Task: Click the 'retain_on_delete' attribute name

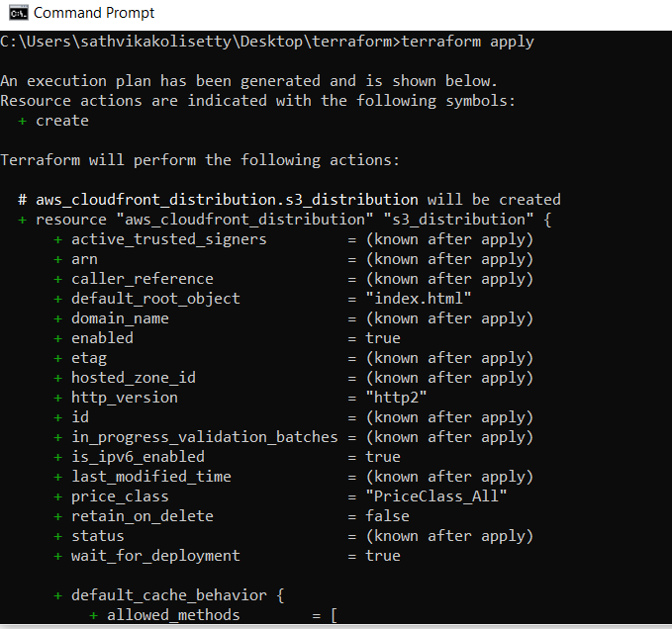Action: pyautogui.click(x=143, y=516)
